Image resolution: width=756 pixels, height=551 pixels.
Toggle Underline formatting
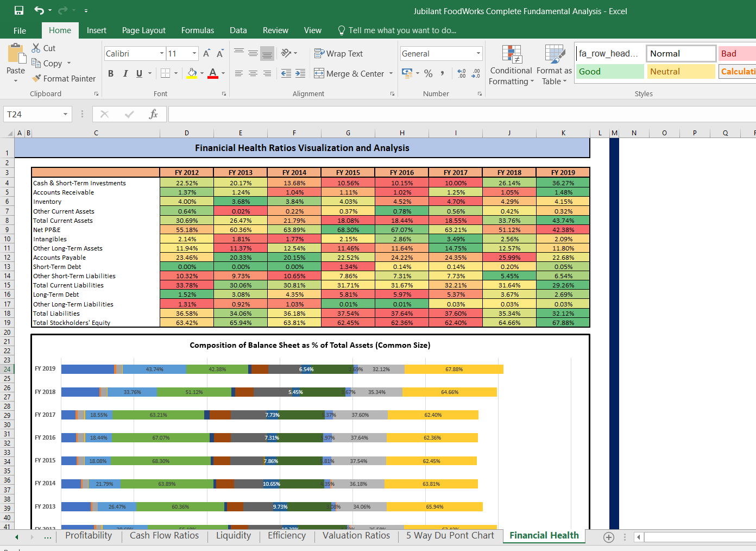pos(139,73)
